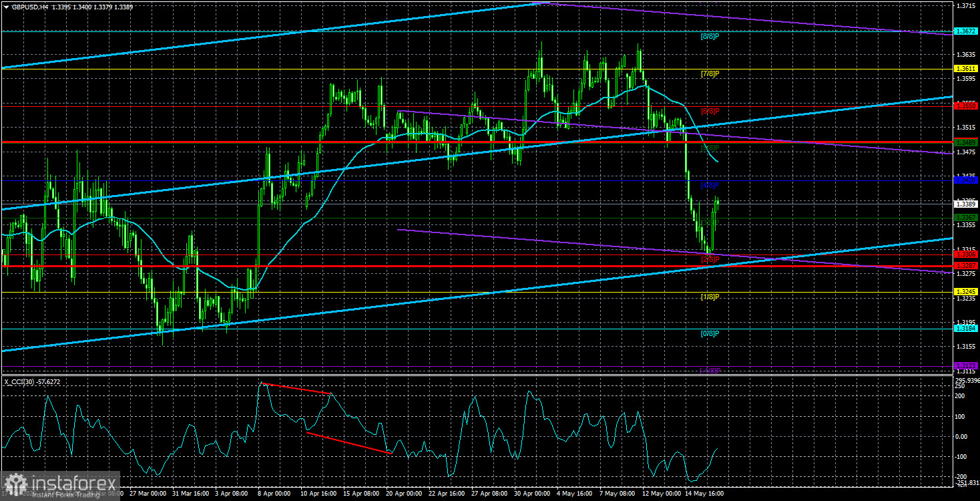Click the 22 Apr 16:00 time label
The image size is (980, 501).
point(448,495)
